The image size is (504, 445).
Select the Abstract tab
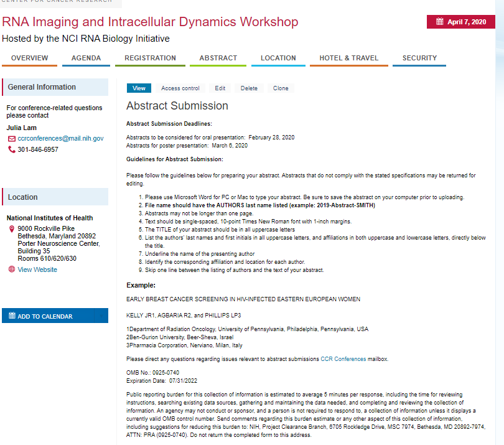click(218, 59)
